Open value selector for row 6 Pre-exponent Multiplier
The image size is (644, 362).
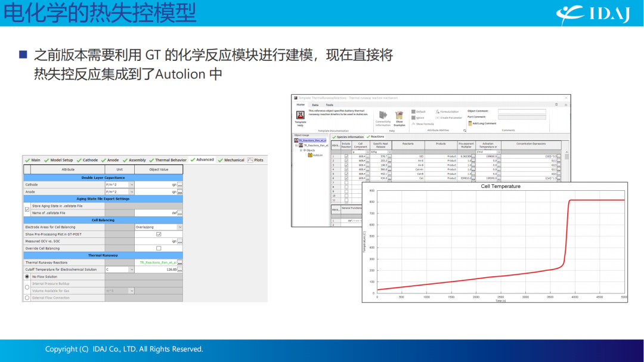pos(473,178)
